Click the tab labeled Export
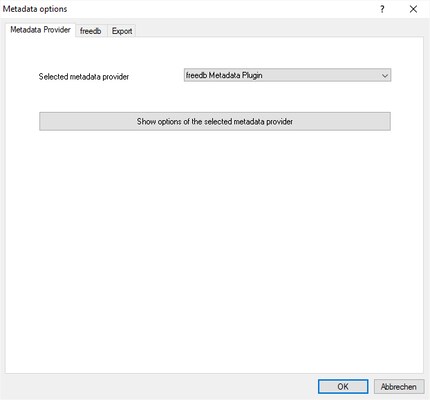The width and height of the screenshot is (430, 400). pyautogui.click(x=122, y=31)
